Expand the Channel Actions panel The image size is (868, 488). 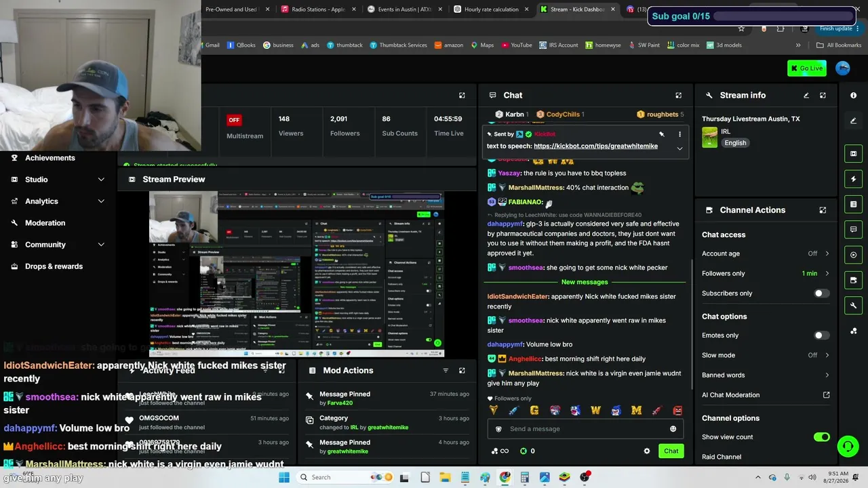823,210
